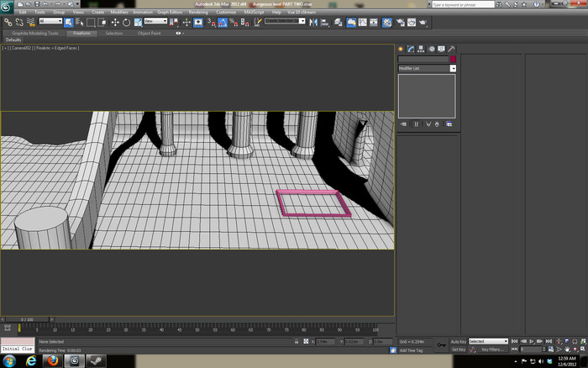Click Use Pivot Point Center icon
The height and width of the screenshot is (368, 588).
point(174,23)
